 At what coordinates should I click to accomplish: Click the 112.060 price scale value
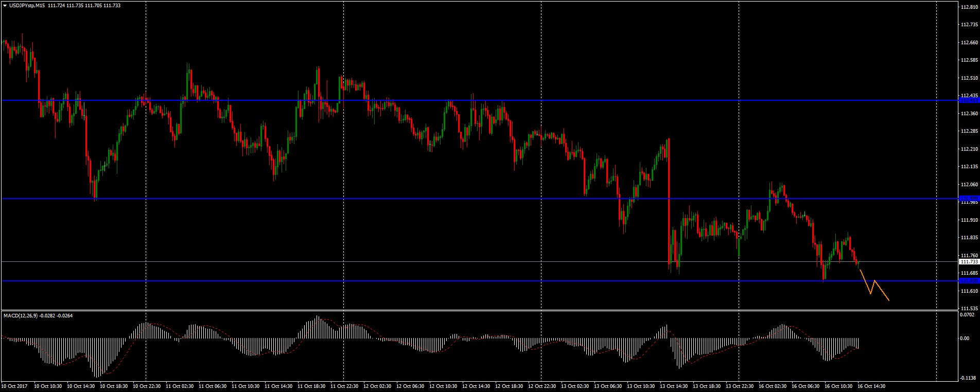tap(969, 185)
